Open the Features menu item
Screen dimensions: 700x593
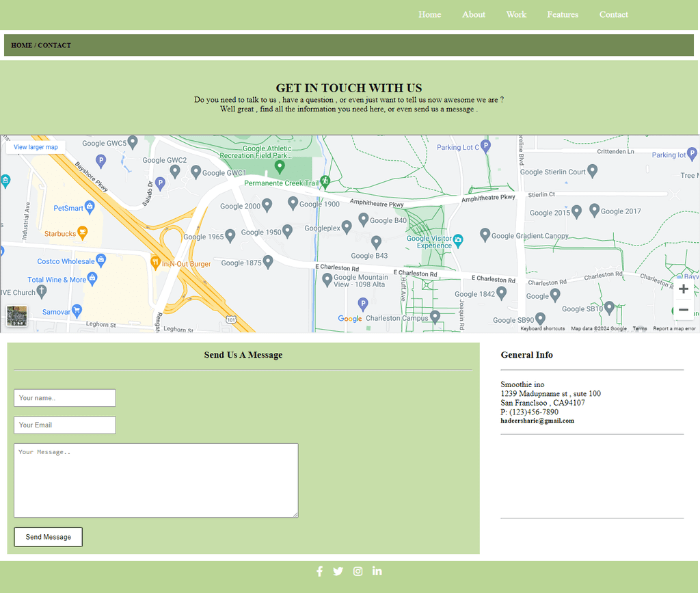tap(563, 15)
